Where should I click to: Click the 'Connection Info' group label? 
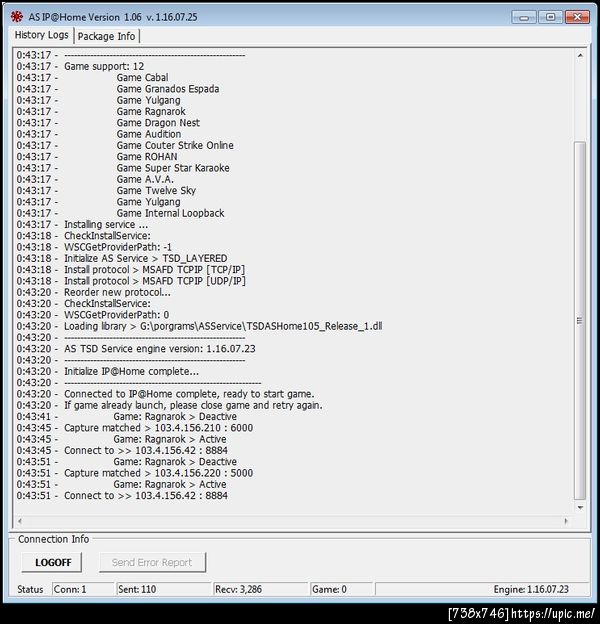[x=53, y=539]
